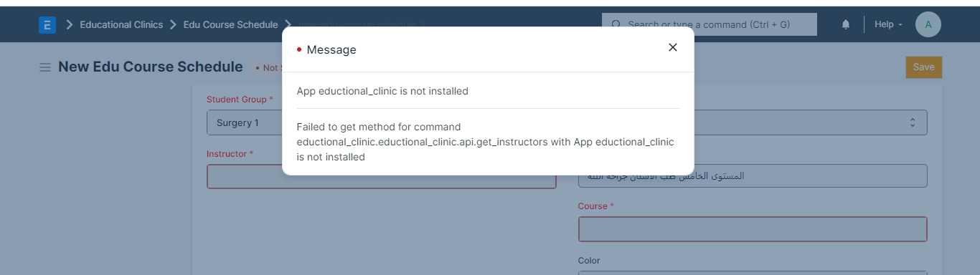The width and height of the screenshot is (980, 275).
Task: Click the New Edu Course Schedule title
Action: click(x=151, y=67)
